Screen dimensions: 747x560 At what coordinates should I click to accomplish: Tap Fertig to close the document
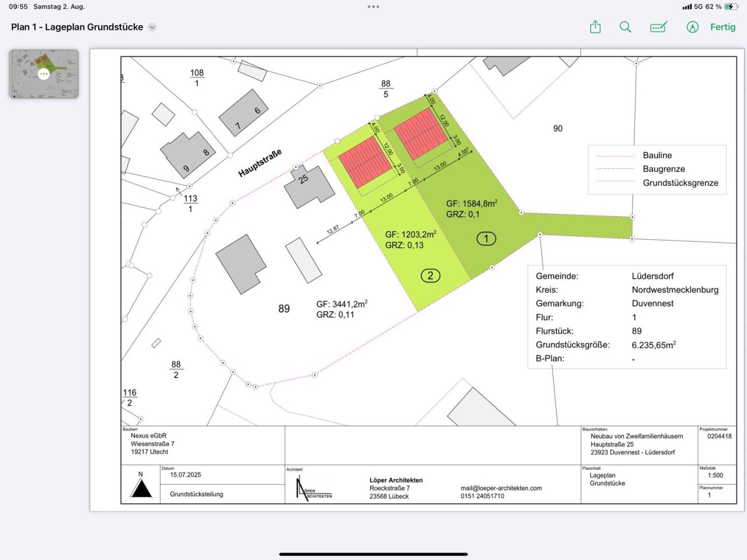pyautogui.click(x=722, y=27)
